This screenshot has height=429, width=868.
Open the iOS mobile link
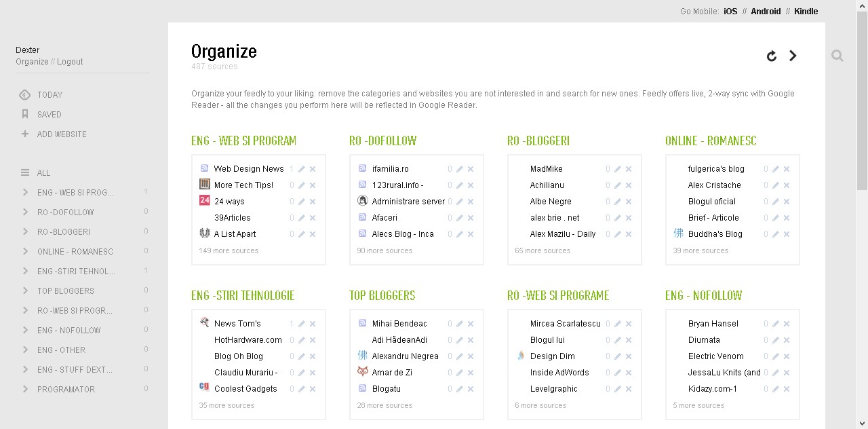coord(730,11)
